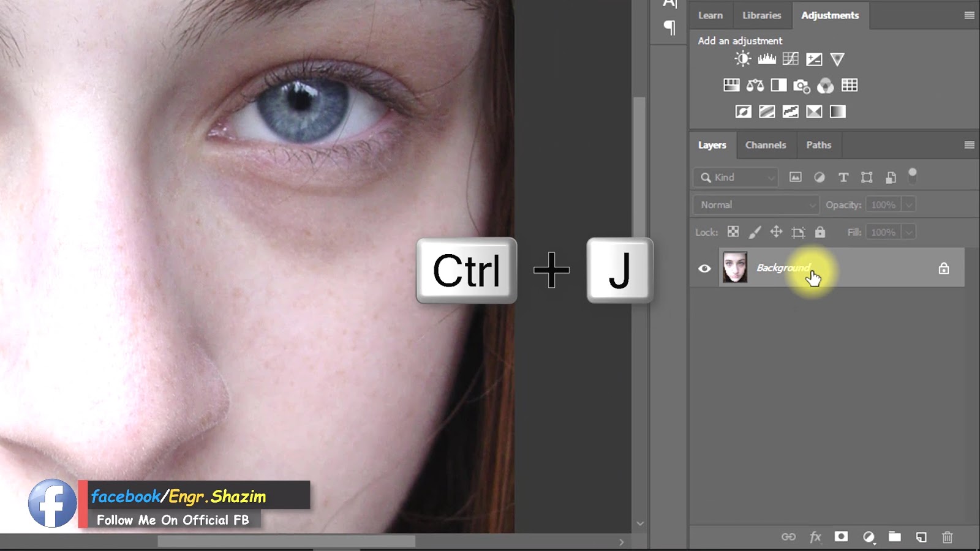980x551 pixels.
Task: Open the Opacity percentage dropdown
Action: point(909,204)
